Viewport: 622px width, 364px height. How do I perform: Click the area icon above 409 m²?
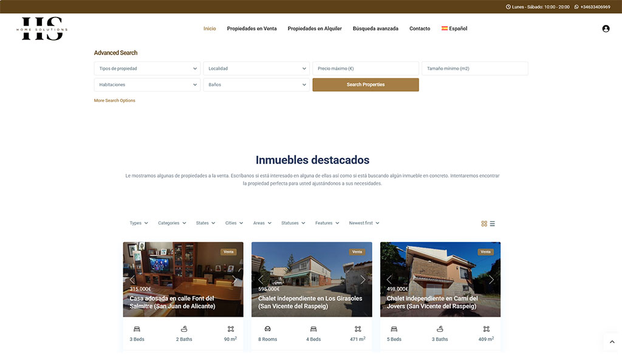coord(487,329)
